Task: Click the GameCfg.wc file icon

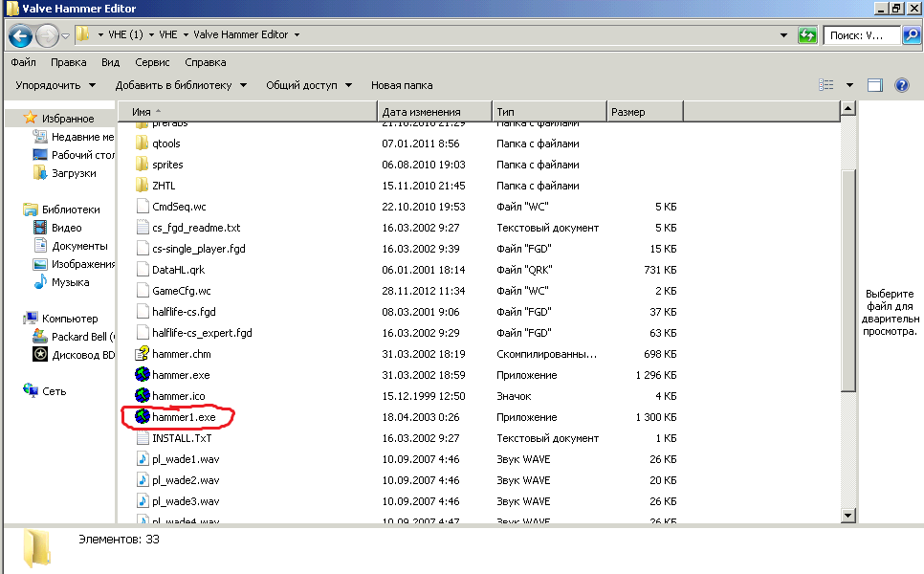Action: (x=142, y=291)
